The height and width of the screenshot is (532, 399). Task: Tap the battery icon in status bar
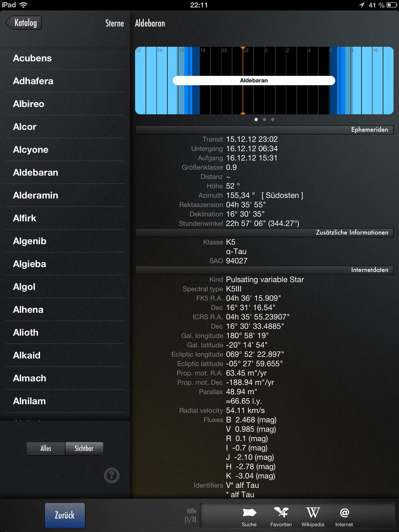(x=391, y=5)
